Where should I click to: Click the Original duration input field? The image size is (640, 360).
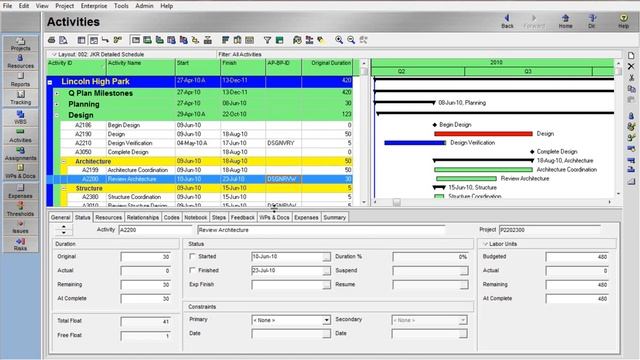(x=146, y=257)
